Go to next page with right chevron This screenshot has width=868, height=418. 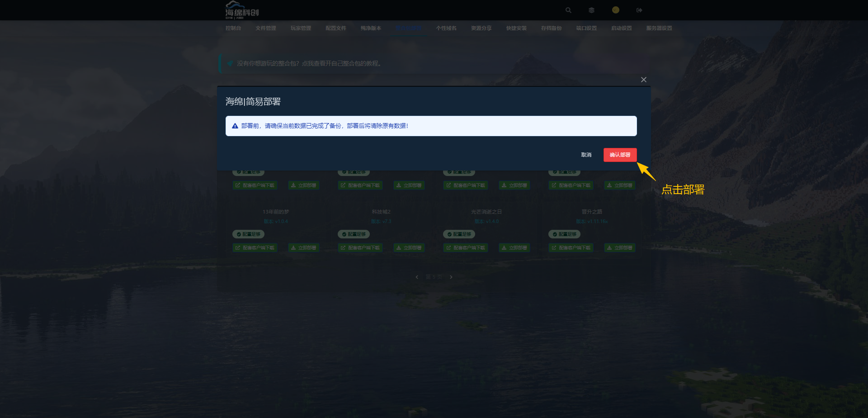tap(451, 277)
